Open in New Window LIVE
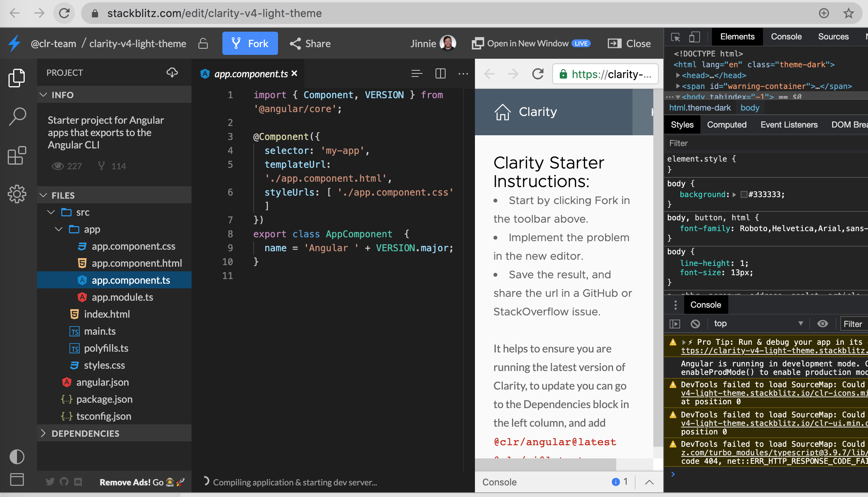868x497 pixels. tap(531, 43)
